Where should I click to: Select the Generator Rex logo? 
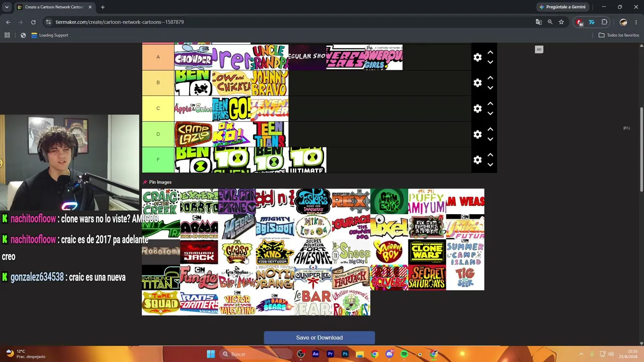tap(351, 202)
